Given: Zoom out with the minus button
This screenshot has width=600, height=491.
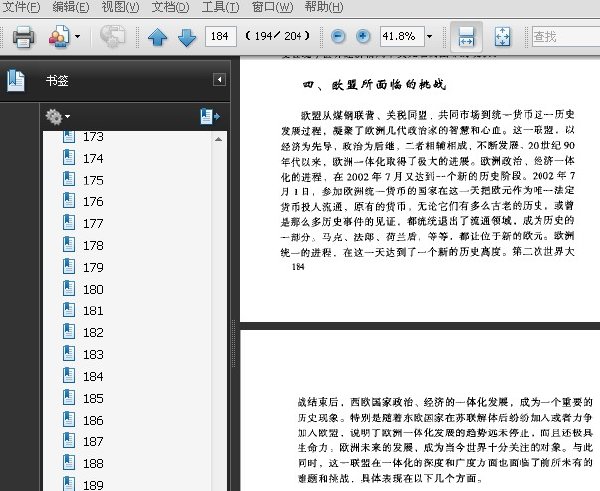Looking at the screenshot, I should click(338, 36).
